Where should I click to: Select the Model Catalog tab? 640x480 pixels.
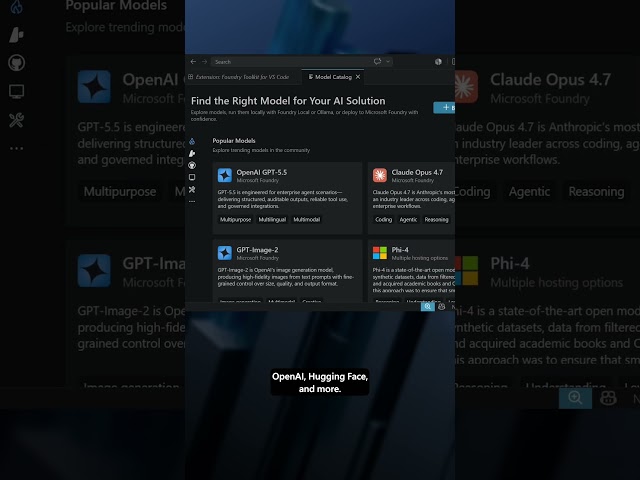pos(333,77)
